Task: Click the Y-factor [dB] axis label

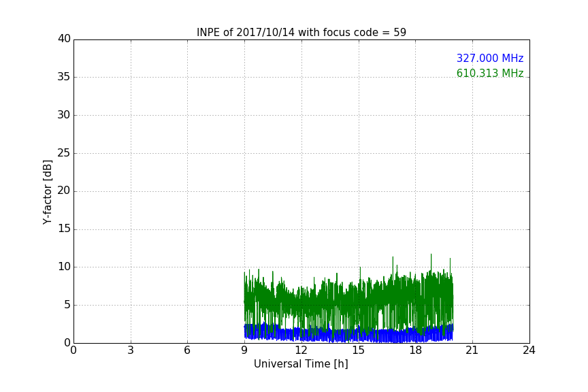Action: [x=47, y=192]
